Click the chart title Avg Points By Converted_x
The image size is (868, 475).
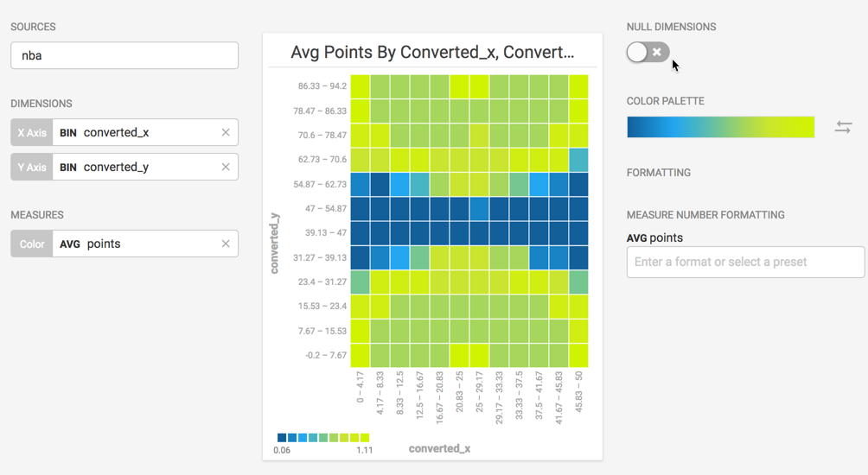point(432,53)
